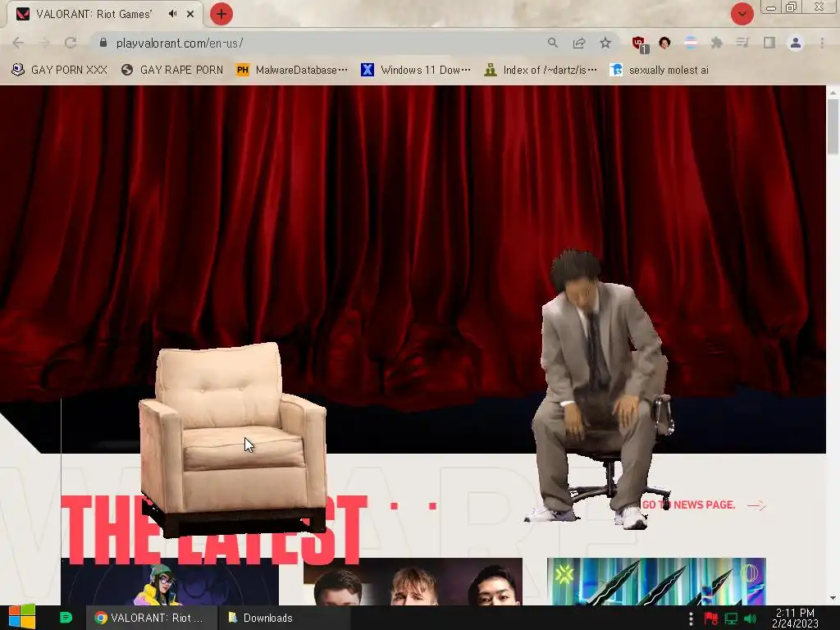Share this page using the share icon
This screenshot has width=840, height=630.
(579, 43)
